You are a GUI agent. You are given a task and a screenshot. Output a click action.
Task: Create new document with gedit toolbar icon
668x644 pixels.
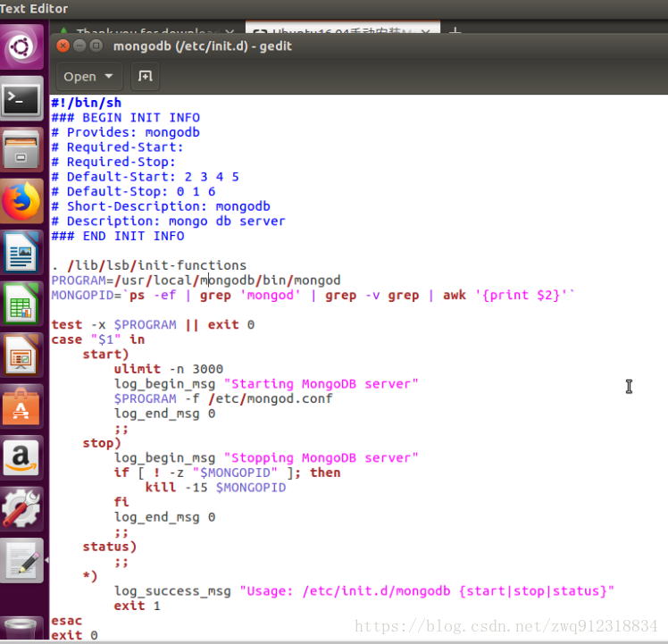tap(143, 77)
